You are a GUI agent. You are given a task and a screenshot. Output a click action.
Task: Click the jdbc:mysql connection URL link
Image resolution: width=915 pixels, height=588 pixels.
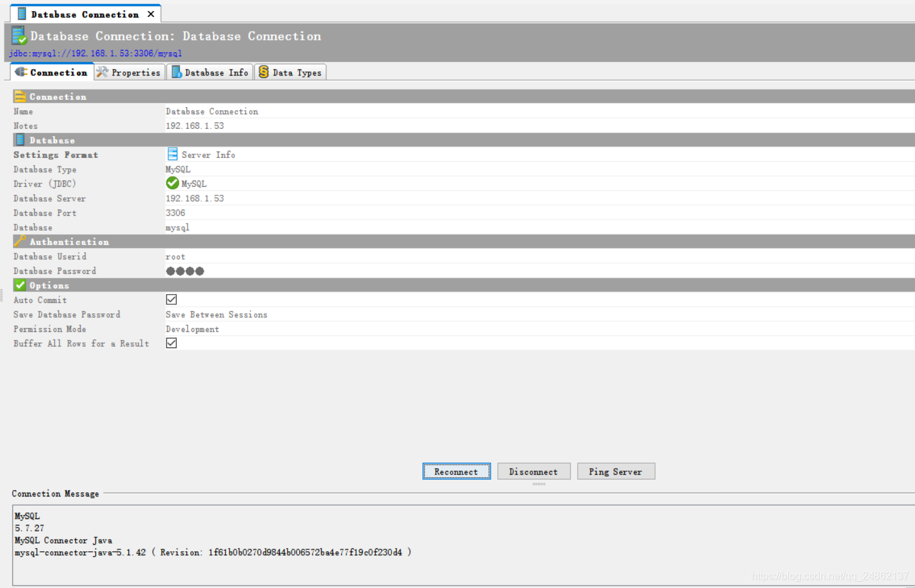95,54
